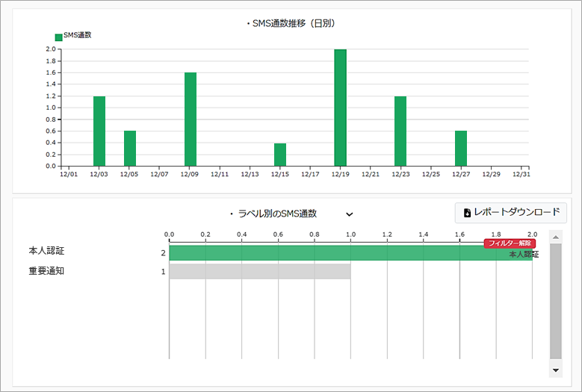Click the bar for 12/09

coord(191,119)
